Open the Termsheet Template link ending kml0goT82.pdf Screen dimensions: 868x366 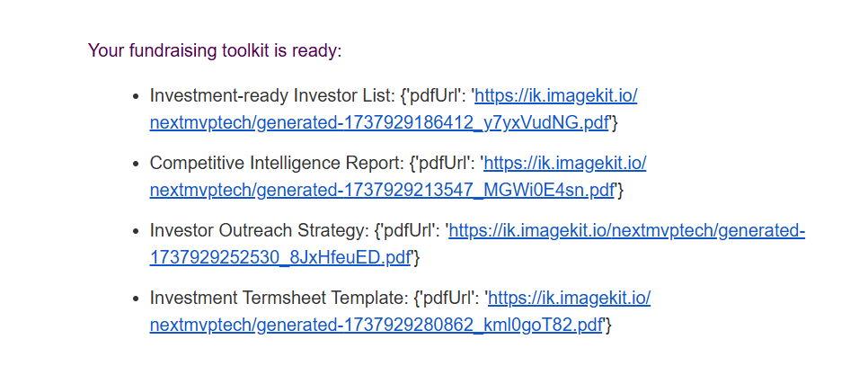tap(376, 326)
